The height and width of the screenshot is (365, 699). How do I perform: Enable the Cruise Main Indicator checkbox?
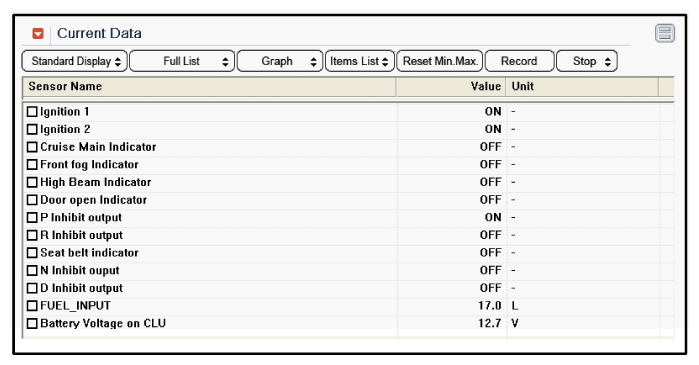click(32, 147)
